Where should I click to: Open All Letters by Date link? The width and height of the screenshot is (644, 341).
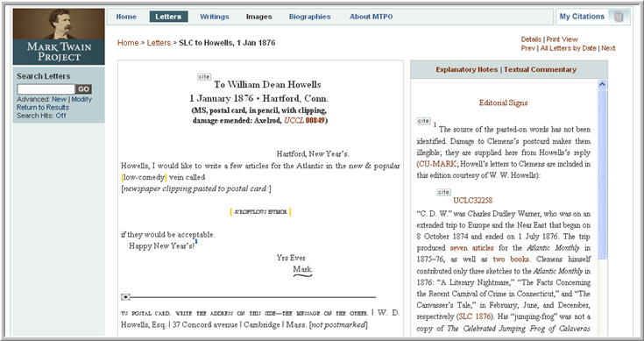(x=568, y=48)
